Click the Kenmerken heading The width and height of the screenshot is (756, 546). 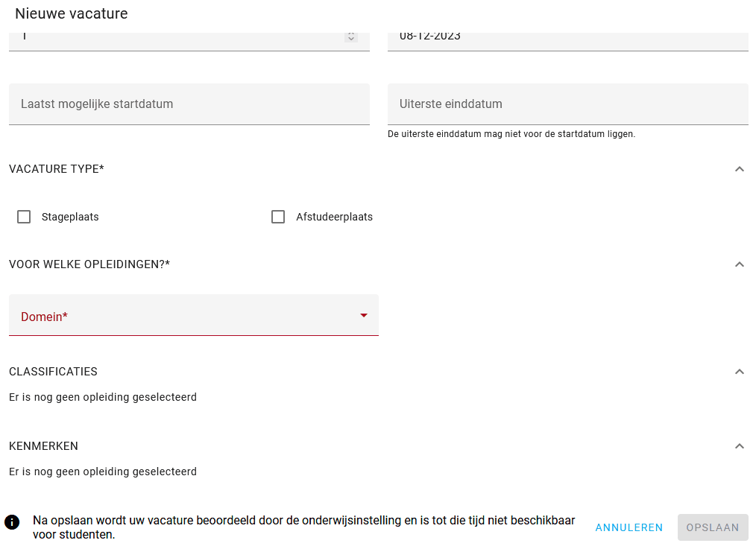point(43,446)
